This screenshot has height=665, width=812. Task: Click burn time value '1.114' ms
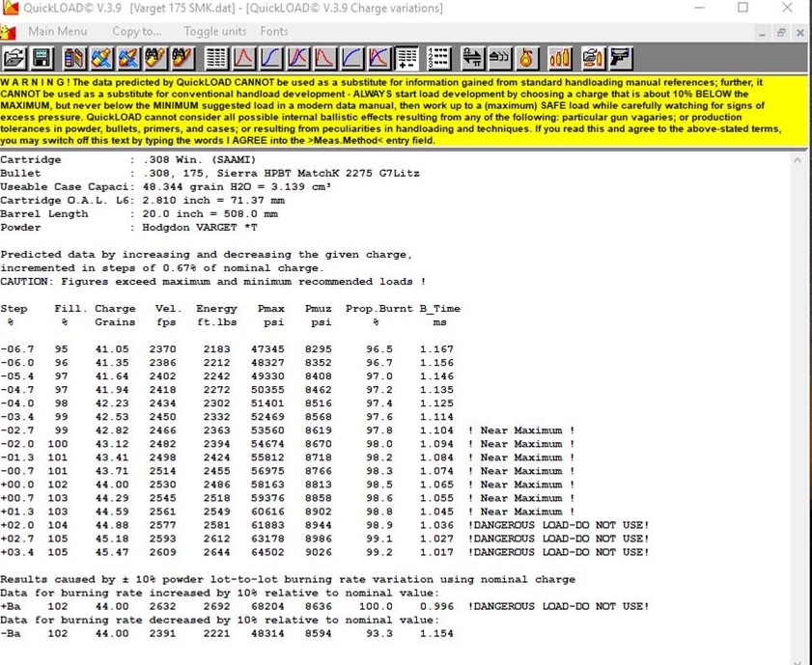[436, 417]
